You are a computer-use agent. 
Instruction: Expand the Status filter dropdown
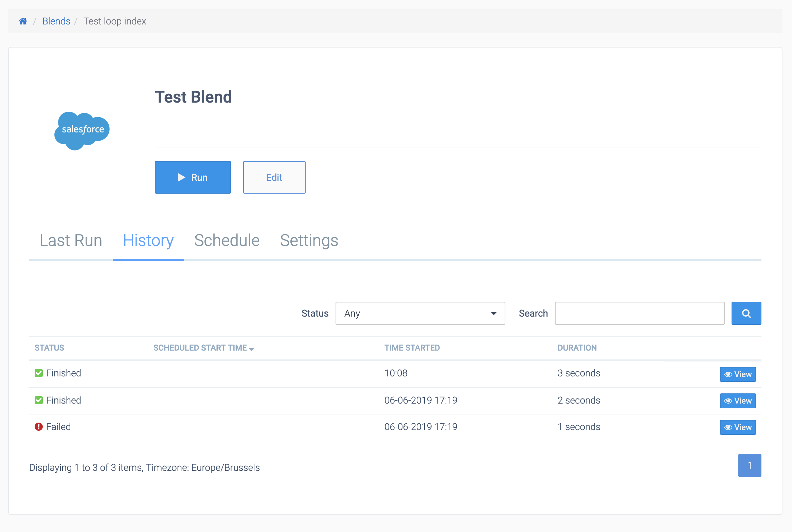tap(420, 313)
